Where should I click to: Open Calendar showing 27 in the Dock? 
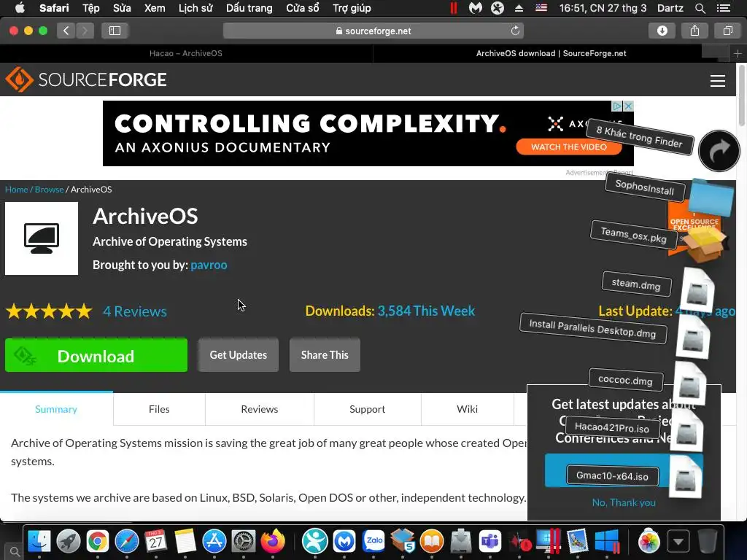pyautogui.click(x=156, y=542)
